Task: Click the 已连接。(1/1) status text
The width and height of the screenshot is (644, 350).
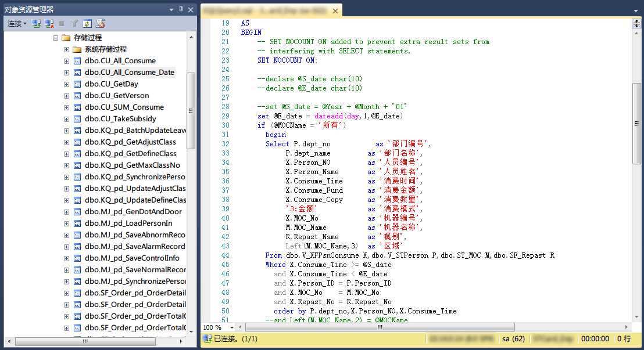Action: click(236, 339)
